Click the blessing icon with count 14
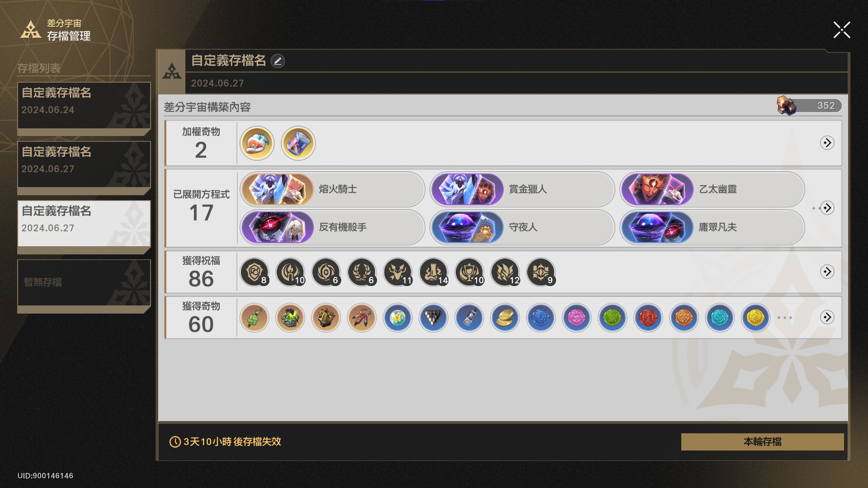868x488 pixels. [434, 272]
